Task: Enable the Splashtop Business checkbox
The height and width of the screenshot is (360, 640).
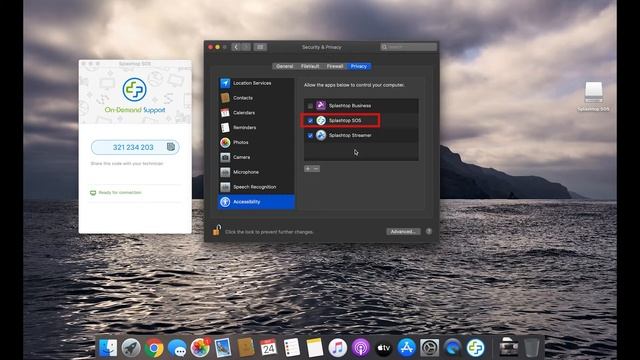Action: coord(310,106)
